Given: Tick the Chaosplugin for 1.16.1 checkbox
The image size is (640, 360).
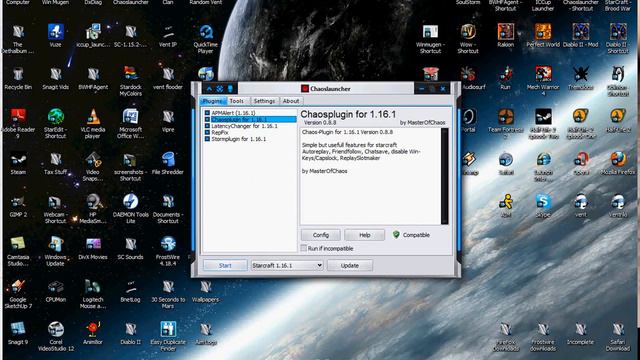Looking at the screenshot, I should click(207, 119).
